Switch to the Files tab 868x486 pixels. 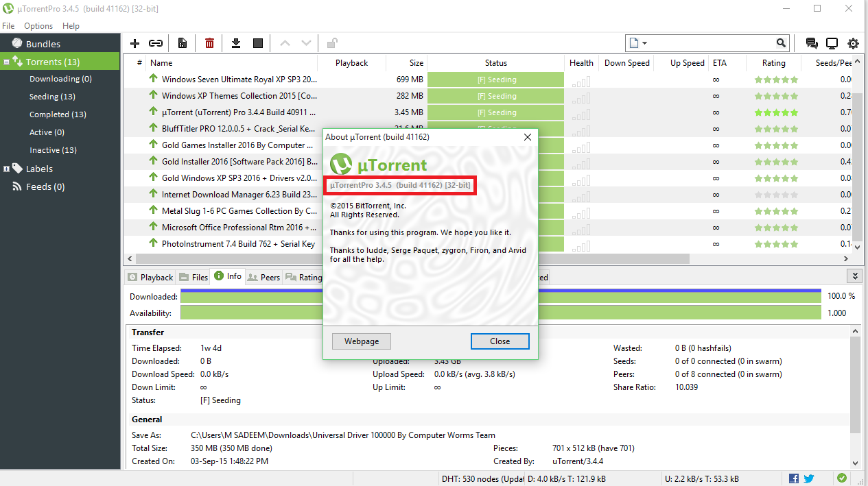coord(193,277)
